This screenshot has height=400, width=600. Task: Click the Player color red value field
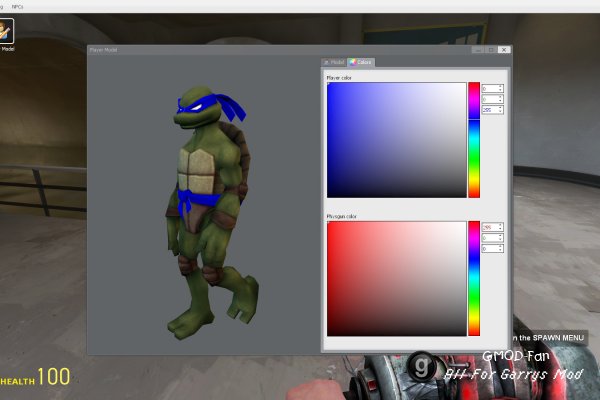point(492,88)
